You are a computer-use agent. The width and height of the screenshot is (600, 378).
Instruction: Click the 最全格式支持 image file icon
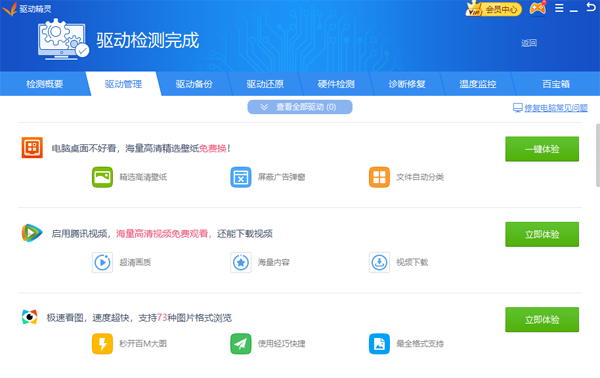click(379, 344)
